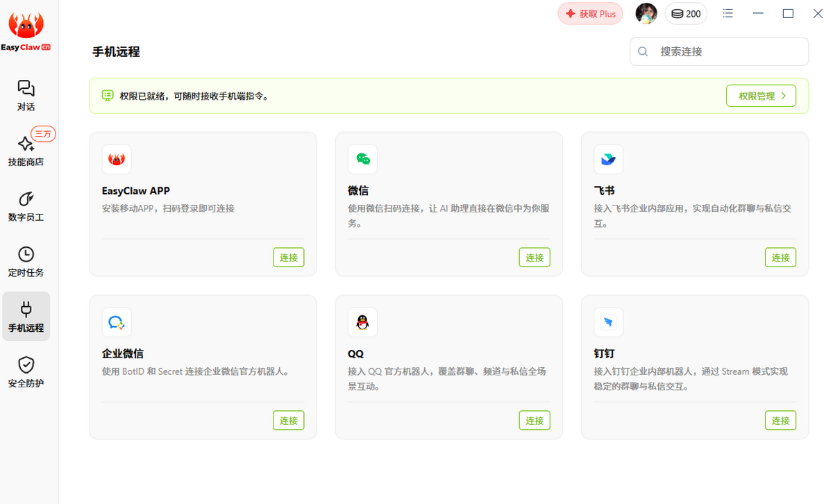This screenshot has width=833, height=504.
Task: Click the Feishu 飞书 card icon
Action: [608, 159]
